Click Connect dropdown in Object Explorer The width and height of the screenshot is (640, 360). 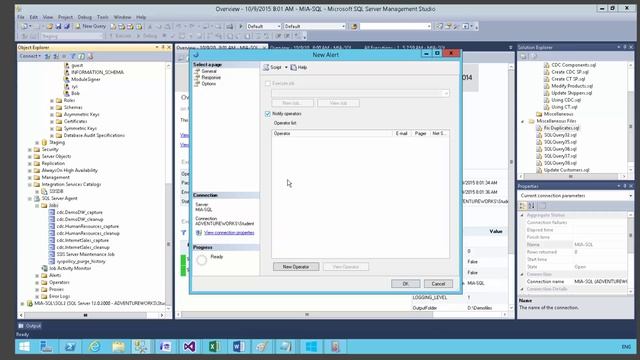point(30,56)
